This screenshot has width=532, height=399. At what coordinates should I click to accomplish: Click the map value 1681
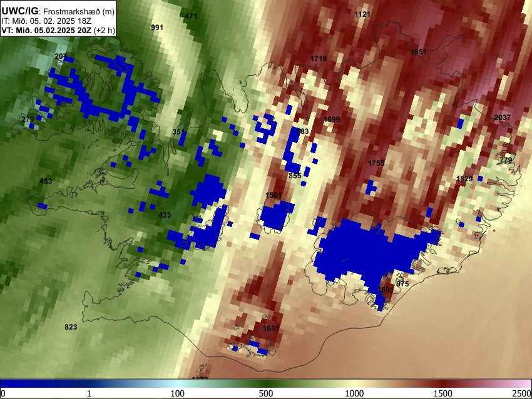click(x=271, y=328)
